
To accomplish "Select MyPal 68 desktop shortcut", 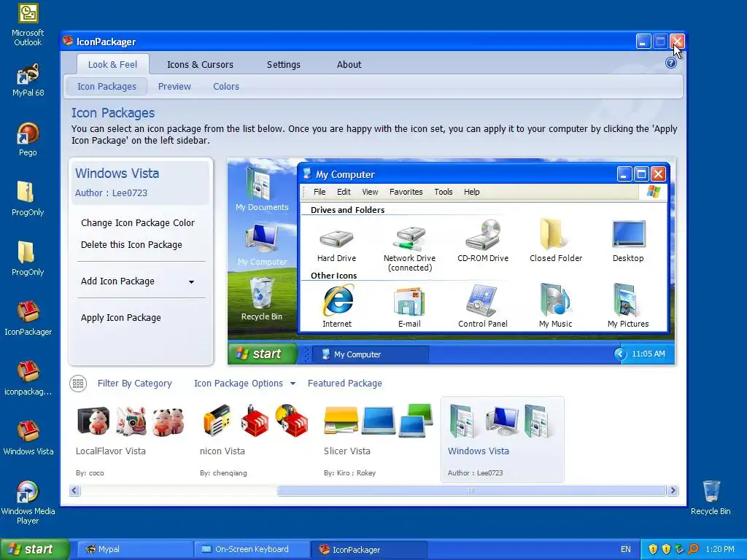I will pos(28,80).
